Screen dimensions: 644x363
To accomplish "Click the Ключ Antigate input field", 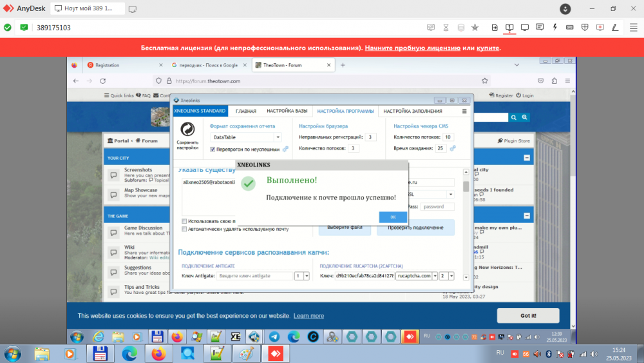I will (254, 276).
